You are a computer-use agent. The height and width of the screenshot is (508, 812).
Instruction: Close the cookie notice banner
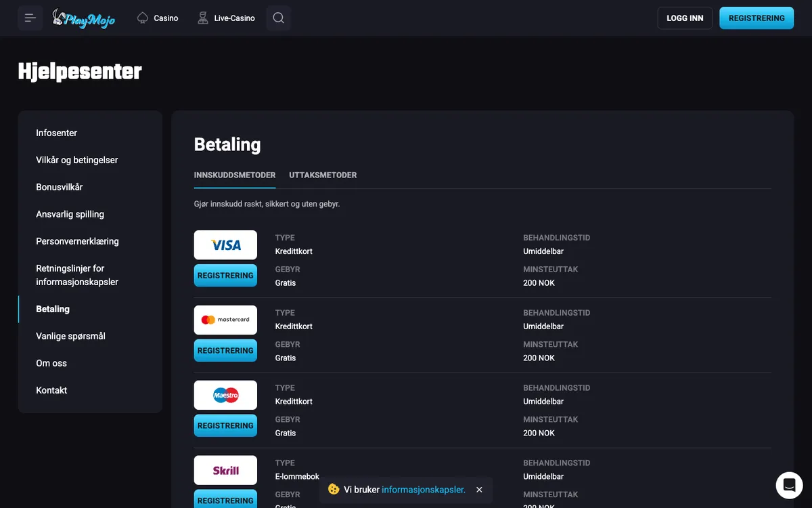click(x=479, y=490)
